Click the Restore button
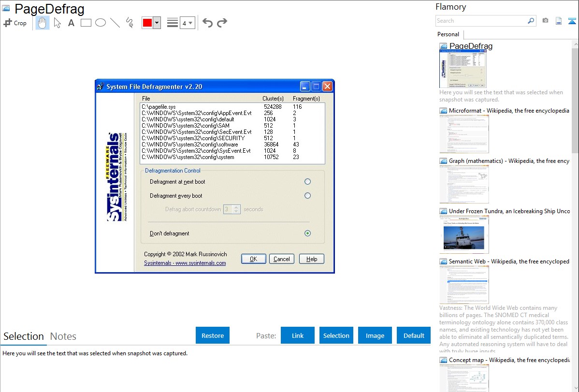The width and height of the screenshot is (579, 392). click(x=213, y=335)
